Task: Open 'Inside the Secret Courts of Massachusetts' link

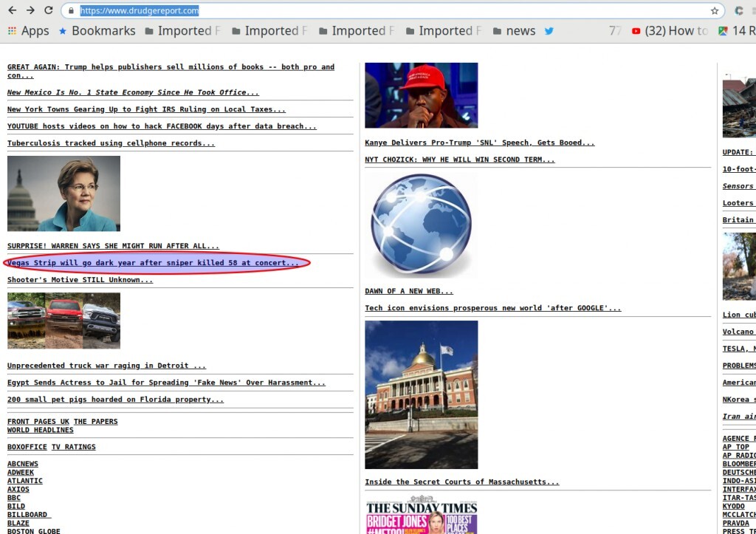Action: 461,482
